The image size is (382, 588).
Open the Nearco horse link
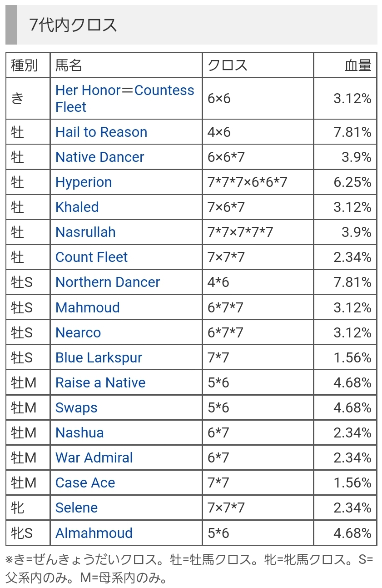click(78, 333)
